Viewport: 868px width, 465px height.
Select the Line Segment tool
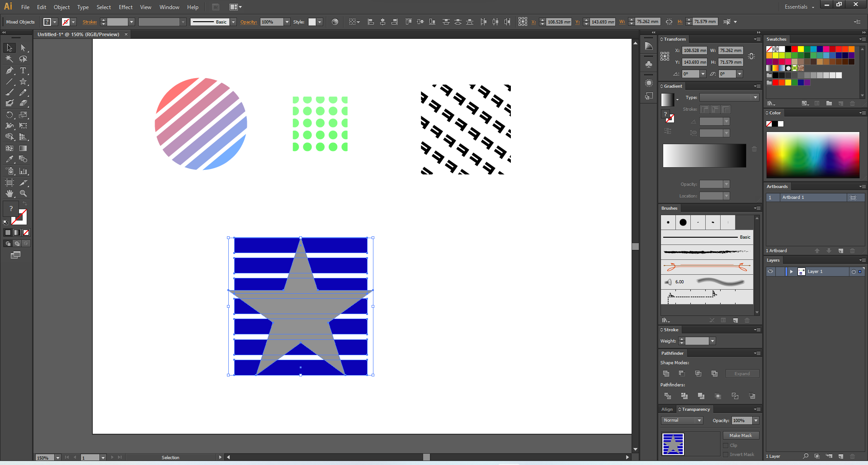(x=9, y=82)
